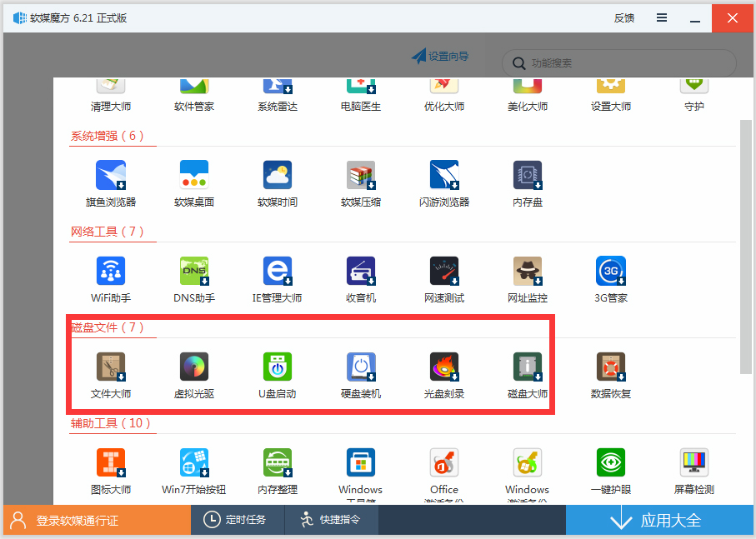Open 设置大师 settings master
The width and height of the screenshot is (756, 539).
pyautogui.click(x=611, y=96)
